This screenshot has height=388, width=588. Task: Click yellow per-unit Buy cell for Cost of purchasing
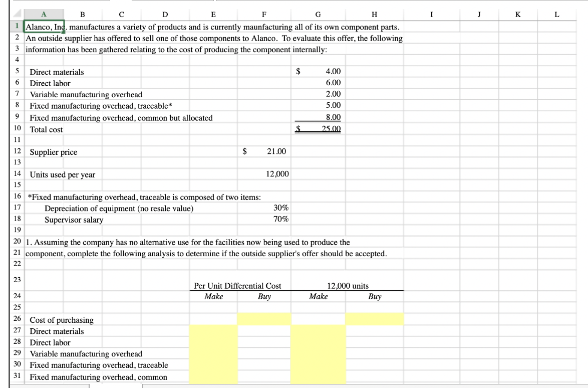(264, 319)
